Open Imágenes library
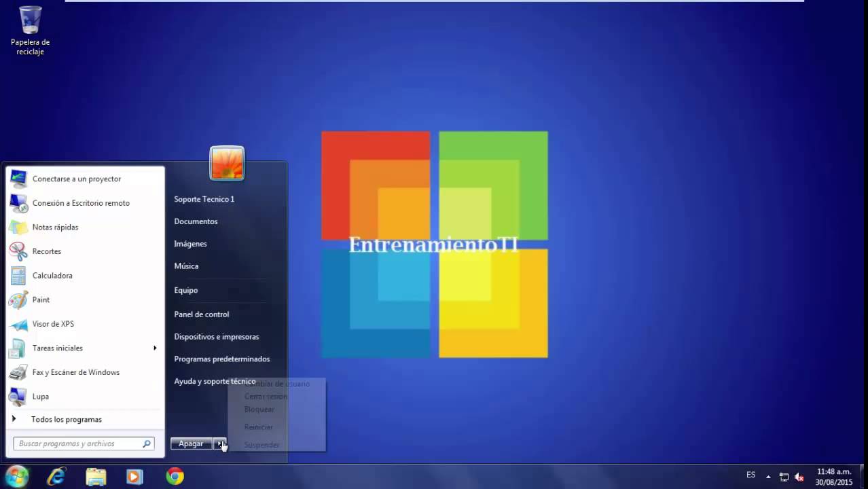 190,244
